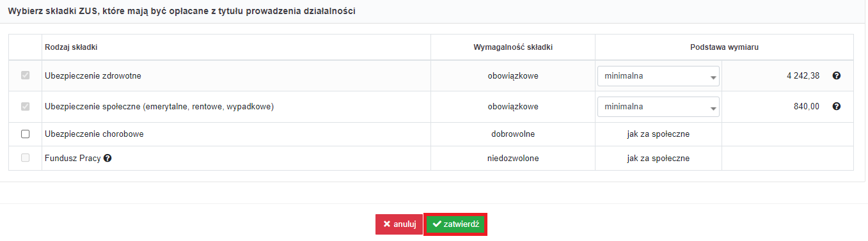Toggle Ubezpieczenie społeczne checkbox

coord(26,107)
